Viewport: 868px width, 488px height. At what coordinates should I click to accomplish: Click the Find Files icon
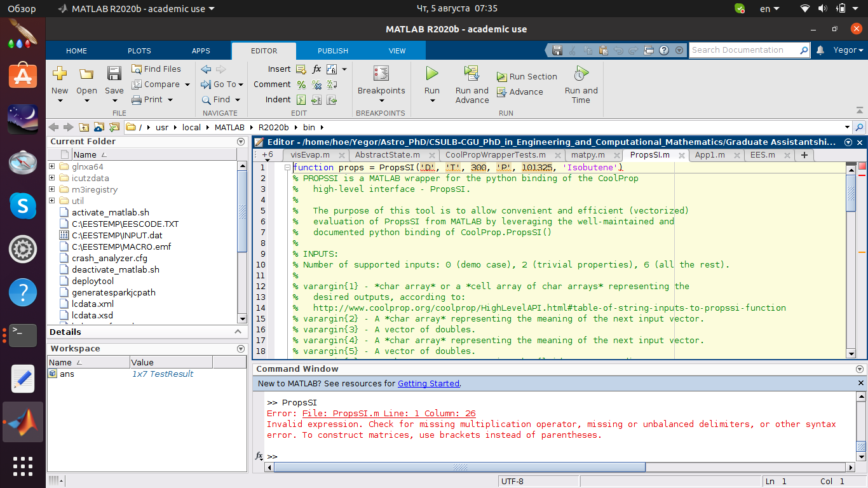click(137, 69)
